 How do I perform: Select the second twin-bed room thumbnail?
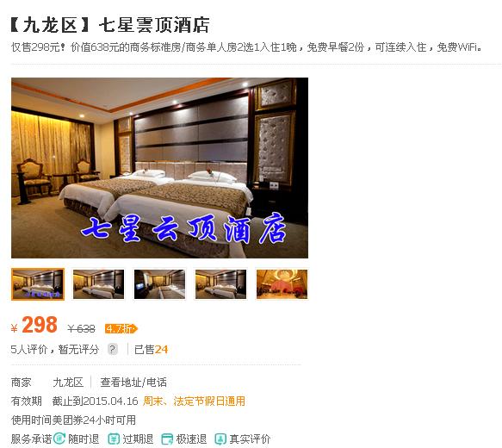[99, 284]
